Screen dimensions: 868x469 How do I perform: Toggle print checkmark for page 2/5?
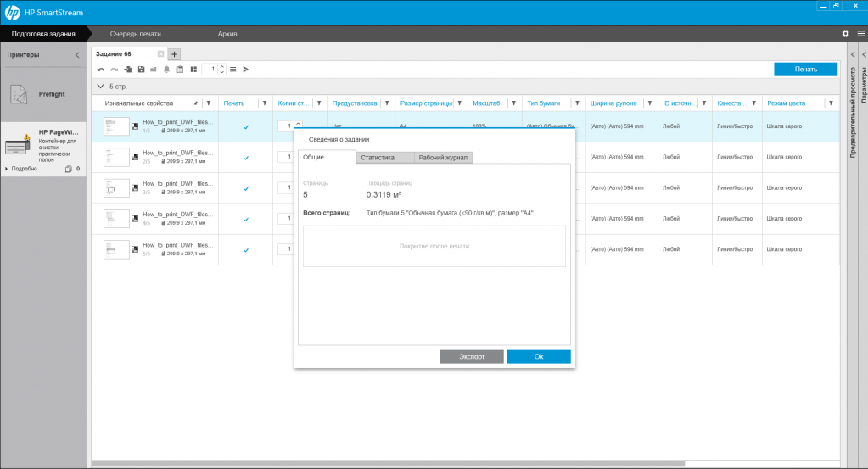(x=246, y=159)
